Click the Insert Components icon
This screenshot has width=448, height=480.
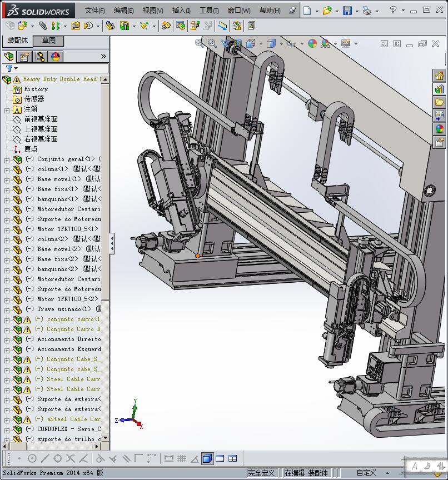[x=22, y=26]
